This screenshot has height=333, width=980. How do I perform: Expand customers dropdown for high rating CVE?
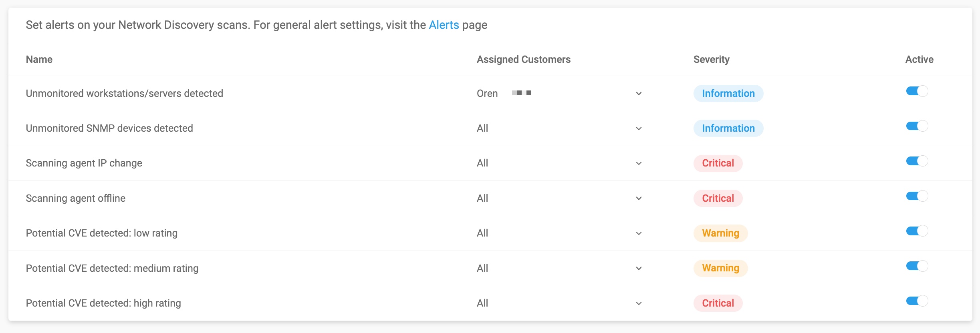639,303
